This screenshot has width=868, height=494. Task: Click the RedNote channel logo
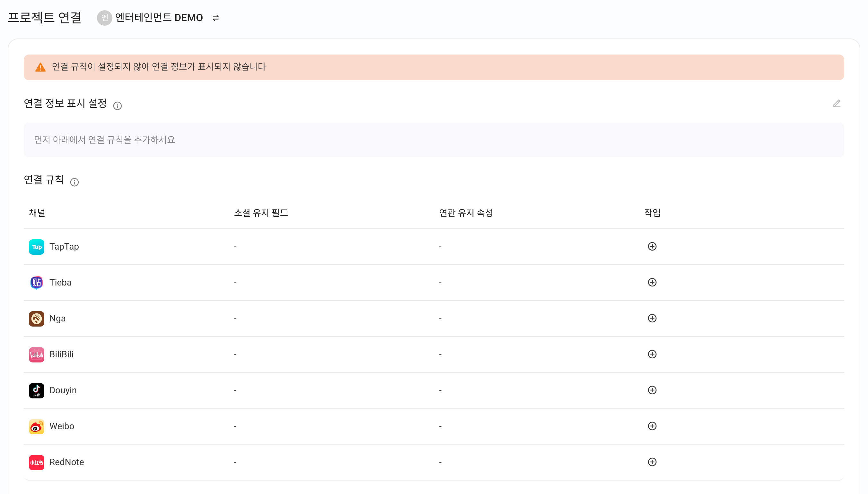[x=37, y=463]
